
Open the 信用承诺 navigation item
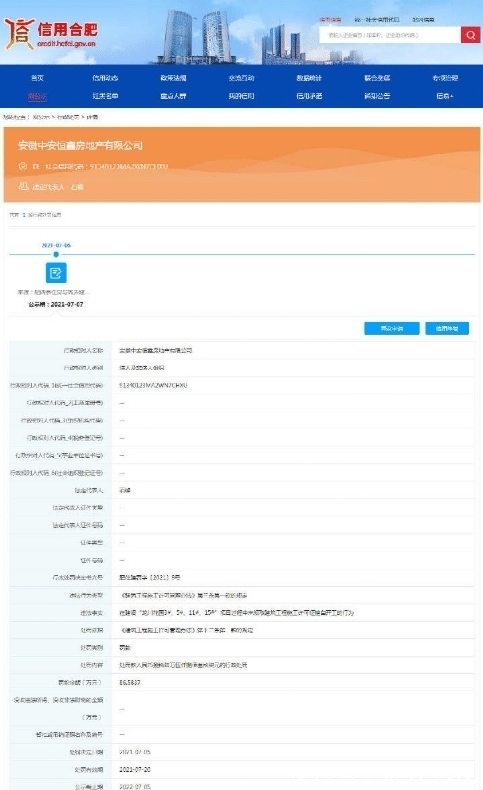tap(309, 96)
